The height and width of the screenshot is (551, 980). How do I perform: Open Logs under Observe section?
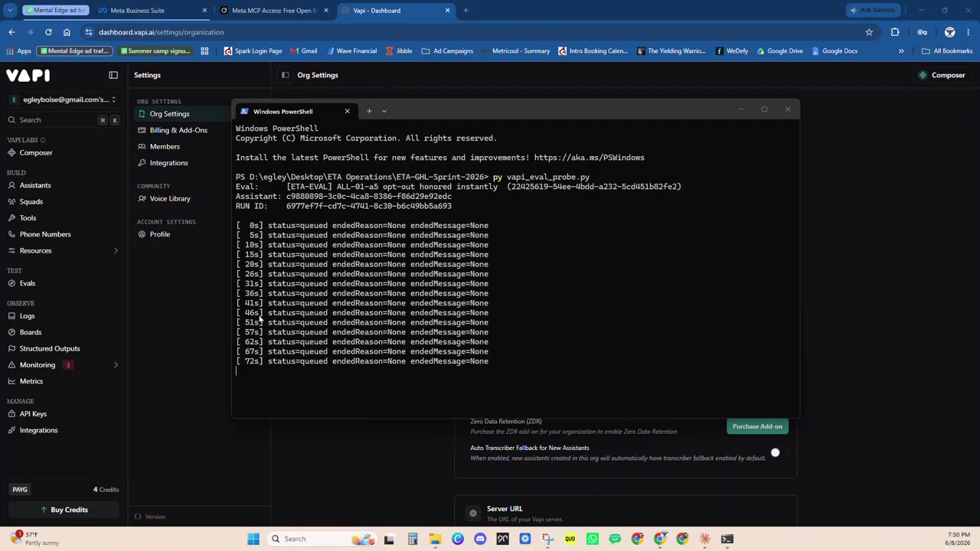point(27,316)
